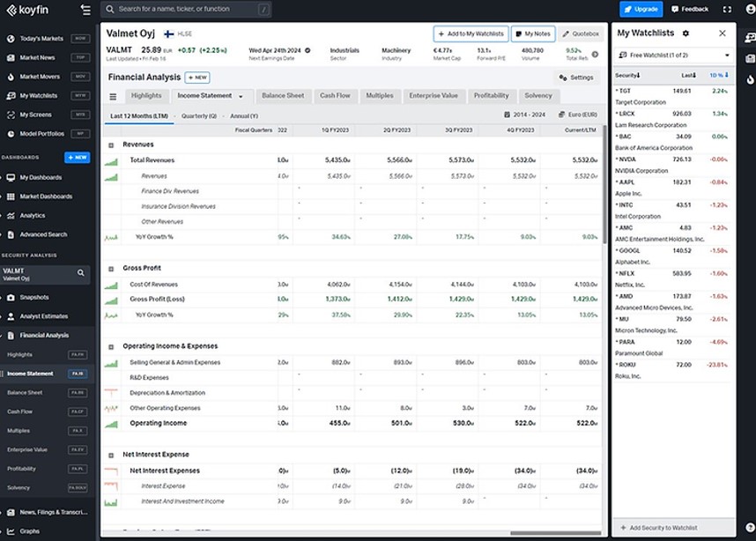Sort watchlist by 1D % column
The height and width of the screenshot is (541, 756).
(718, 75)
